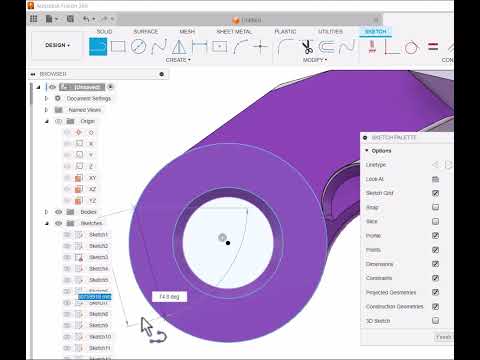This screenshot has width=480, height=360.
Task: Select the Sketch Dimension tool
Action: [199, 47]
